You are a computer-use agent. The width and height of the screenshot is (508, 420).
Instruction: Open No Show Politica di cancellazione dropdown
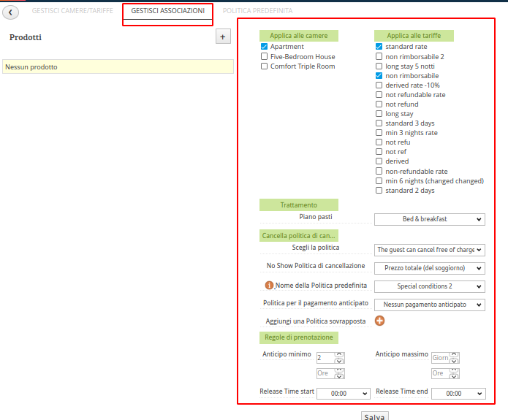click(430, 268)
